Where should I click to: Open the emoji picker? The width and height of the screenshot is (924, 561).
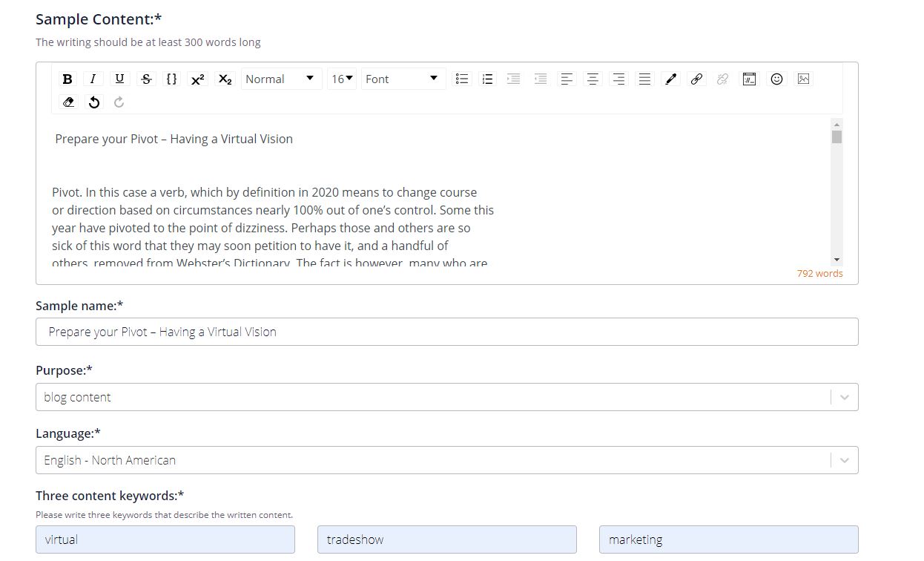tap(776, 79)
